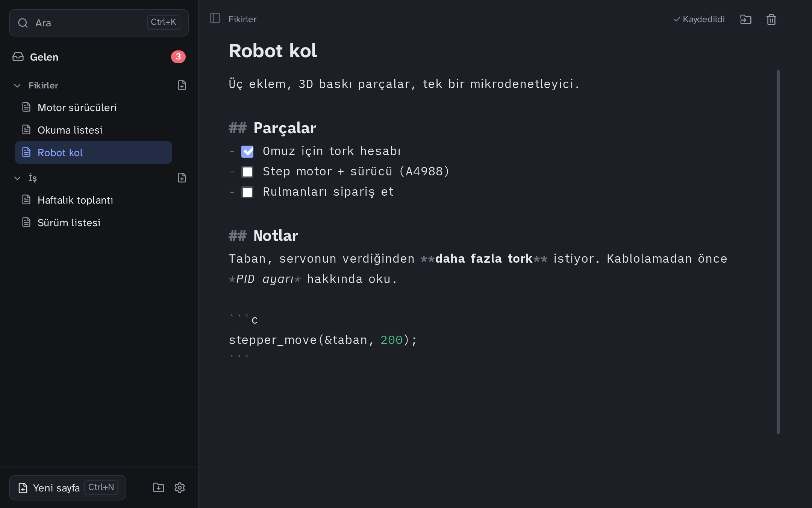Collapse the Fikirler folder chevron
Screen dimensions: 812x508
(17, 85)
